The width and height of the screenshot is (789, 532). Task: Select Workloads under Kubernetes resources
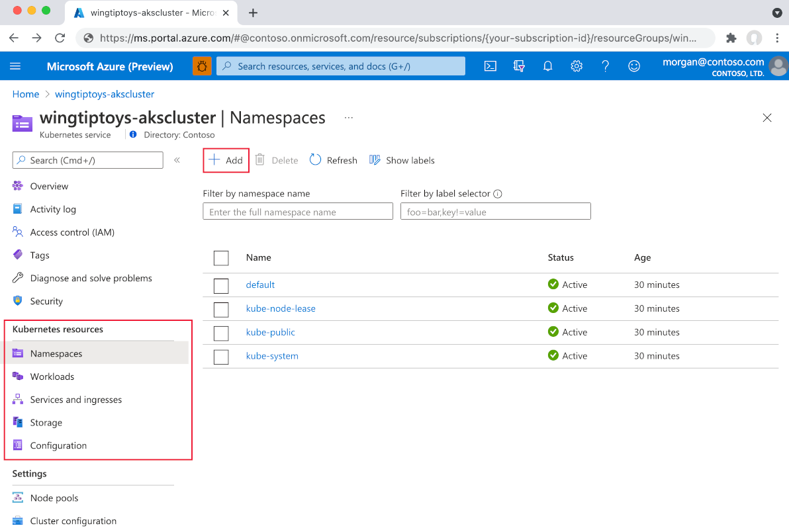[51, 376]
